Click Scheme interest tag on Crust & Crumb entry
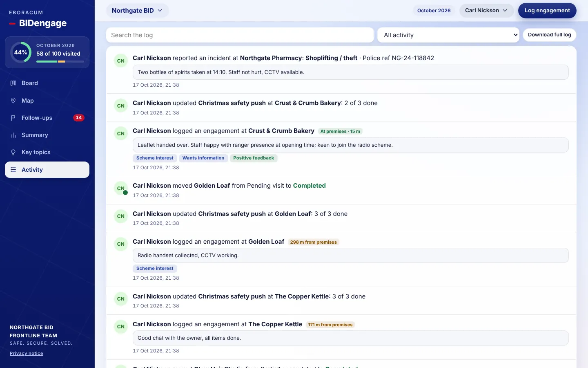The height and width of the screenshot is (368, 588). pos(155,158)
